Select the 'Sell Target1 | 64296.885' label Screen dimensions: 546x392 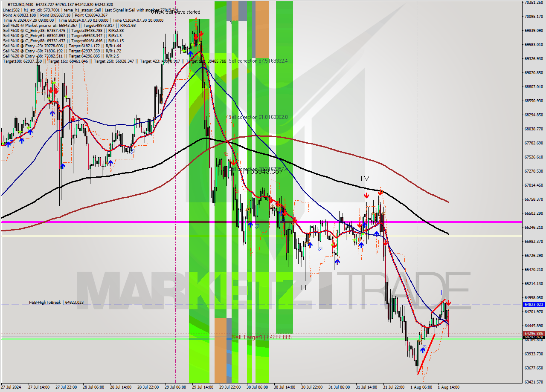262,337
